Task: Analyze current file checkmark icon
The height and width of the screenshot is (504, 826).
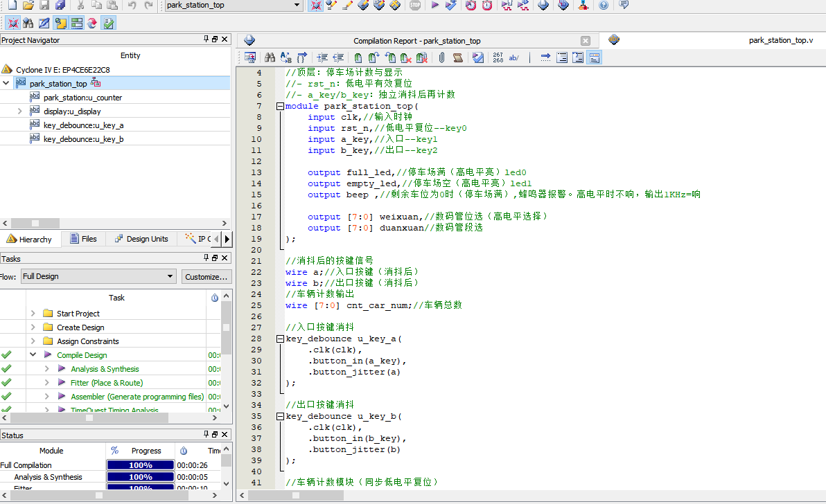Action: 478,58
